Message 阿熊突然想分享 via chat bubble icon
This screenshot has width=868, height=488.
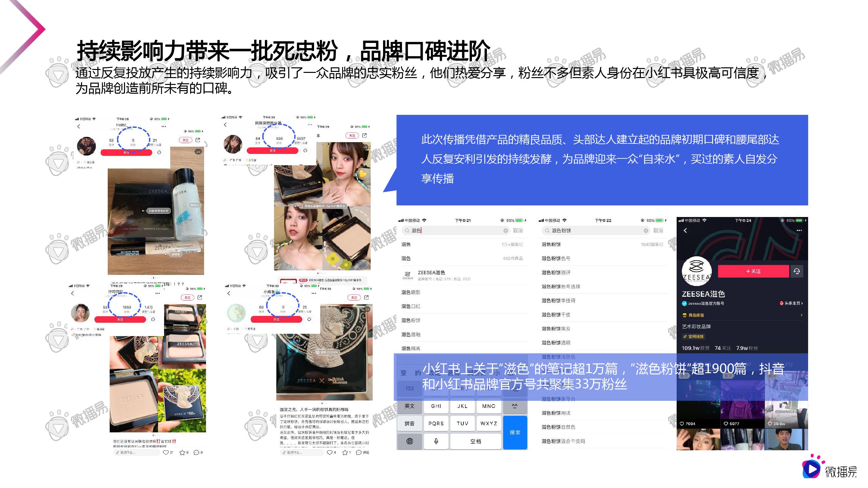305,151
